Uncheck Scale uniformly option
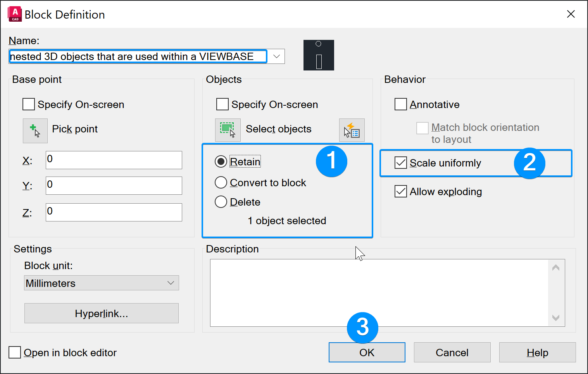Image resolution: width=588 pixels, height=374 pixels. tap(401, 163)
